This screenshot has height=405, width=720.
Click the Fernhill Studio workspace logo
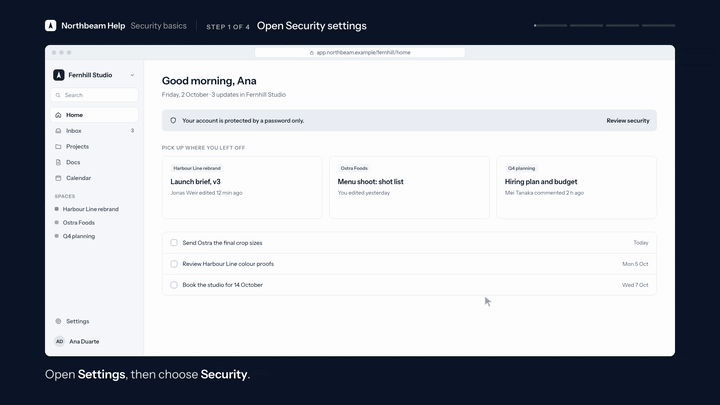coord(59,75)
